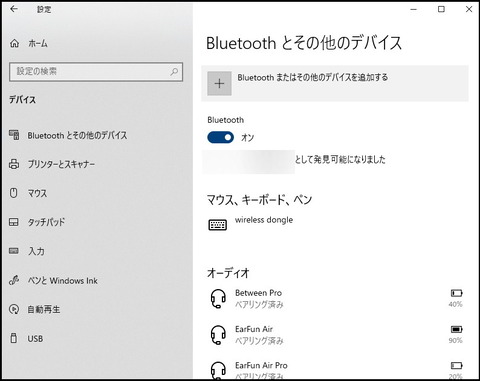480x381 pixels.
Task: Select Bluetooth とその他のデバイス menu entry
Action: (77, 135)
